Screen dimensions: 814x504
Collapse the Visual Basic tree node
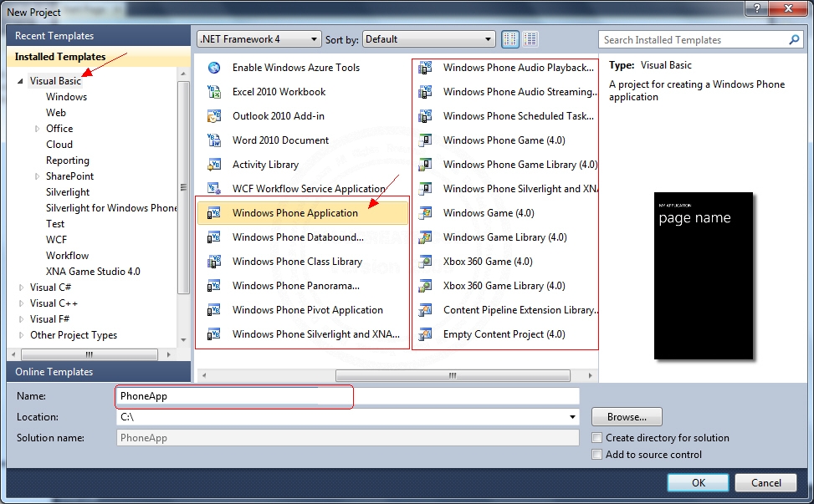20,81
